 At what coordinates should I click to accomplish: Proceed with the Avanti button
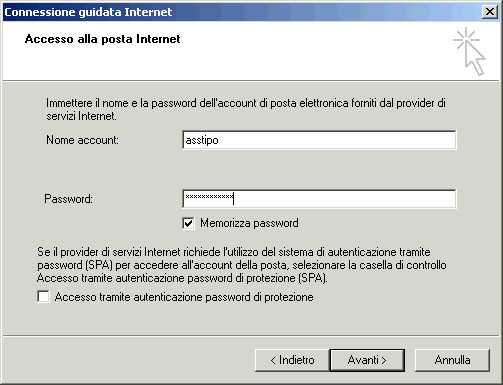pyautogui.click(x=367, y=360)
